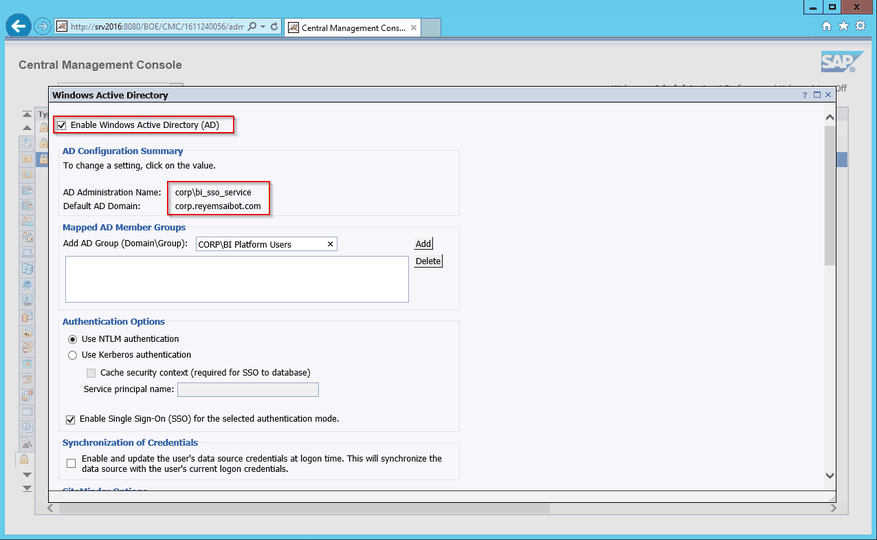Click the horizontal scrollbar thumb

coord(304,508)
